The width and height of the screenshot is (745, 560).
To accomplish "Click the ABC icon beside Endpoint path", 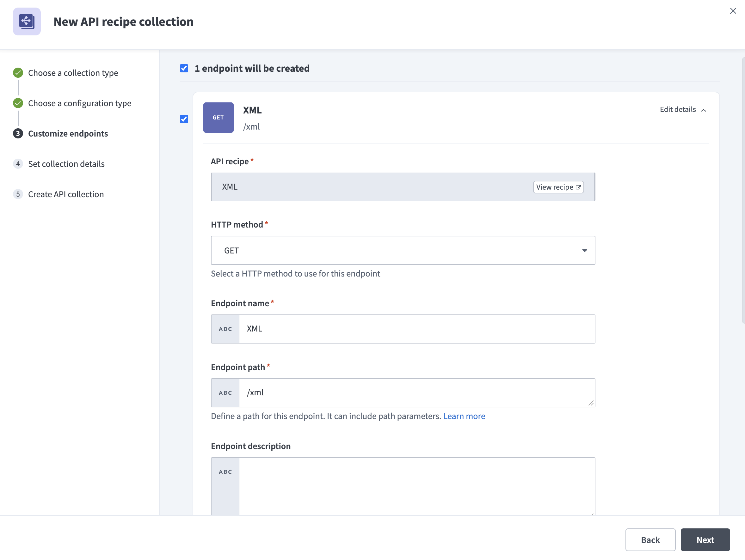I will [225, 393].
